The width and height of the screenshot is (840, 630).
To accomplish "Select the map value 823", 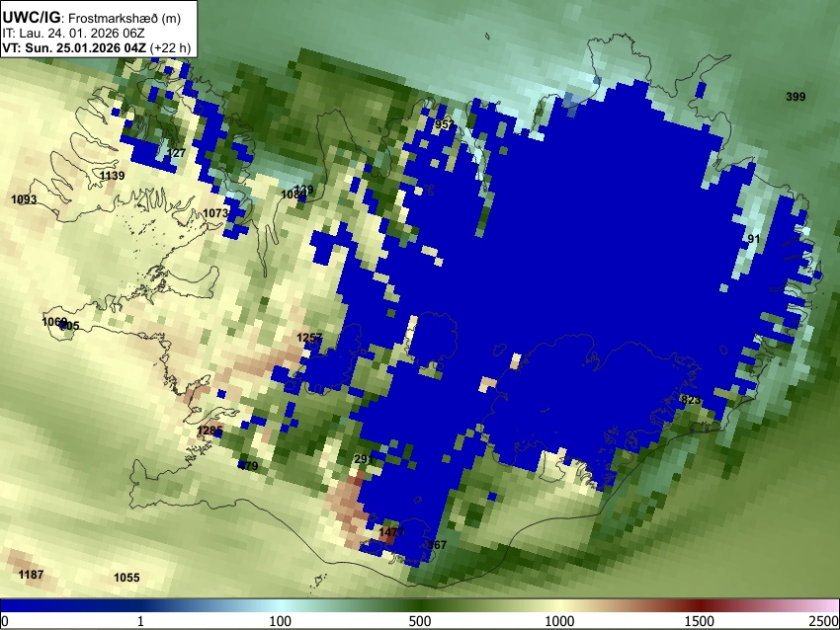I will pyautogui.click(x=691, y=400).
